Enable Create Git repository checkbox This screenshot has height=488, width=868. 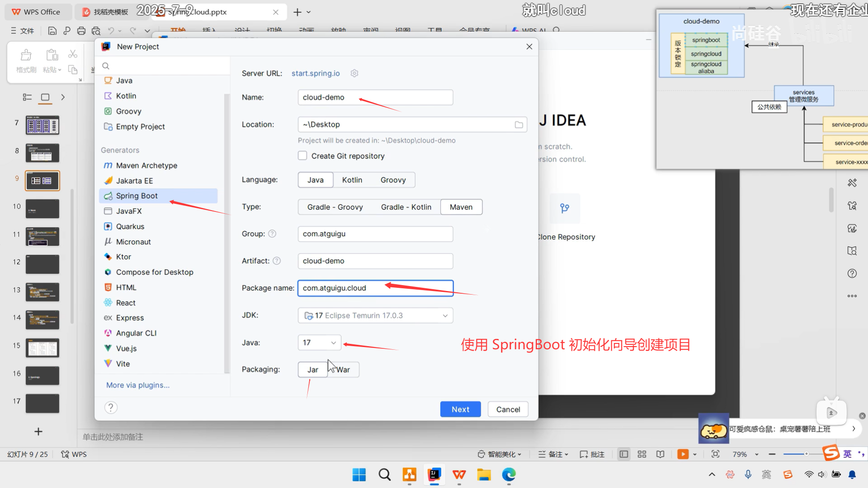pyautogui.click(x=302, y=156)
